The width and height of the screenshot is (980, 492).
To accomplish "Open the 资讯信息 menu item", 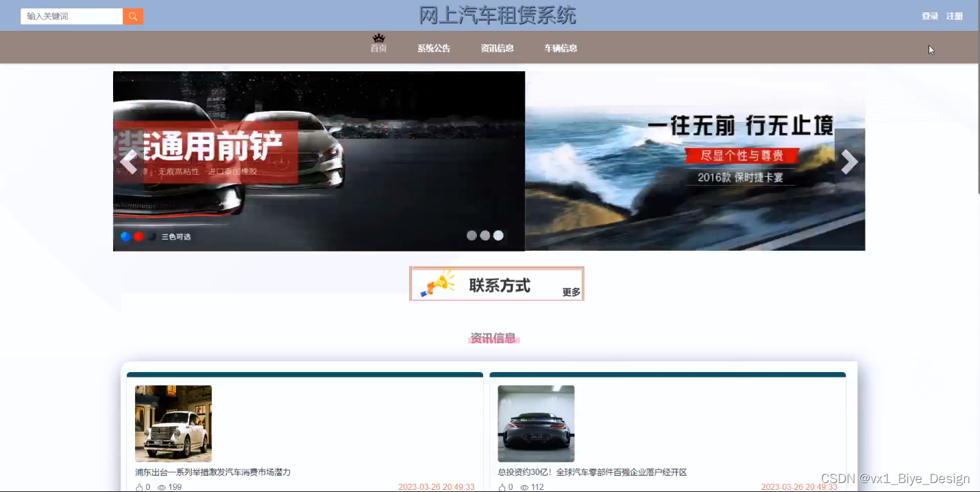I will click(498, 49).
